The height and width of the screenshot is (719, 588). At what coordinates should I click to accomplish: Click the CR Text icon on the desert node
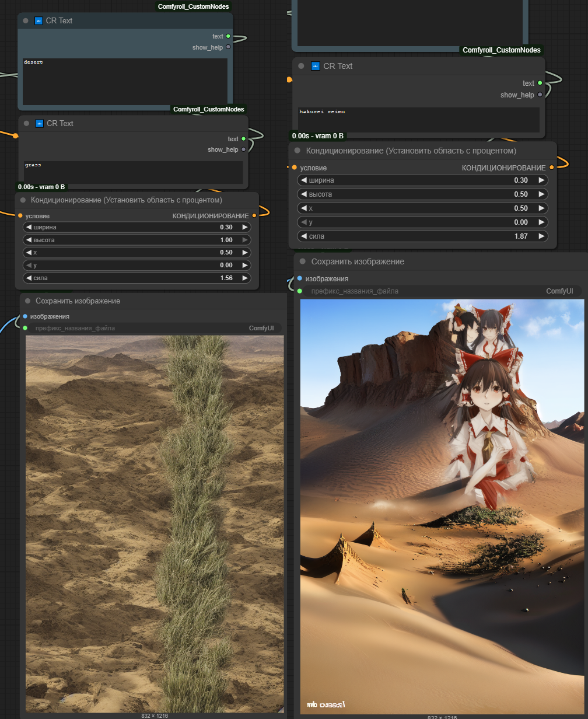tap(38, 20)
